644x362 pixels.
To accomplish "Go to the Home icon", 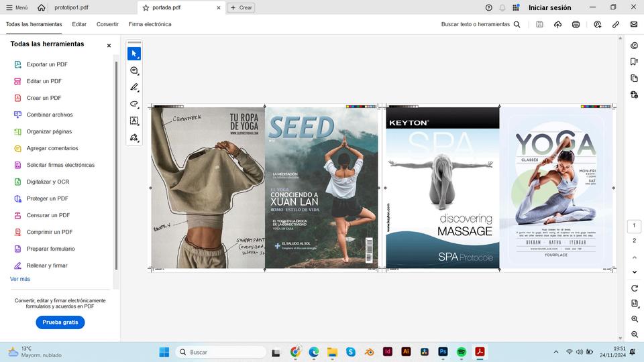I will 42,7.
